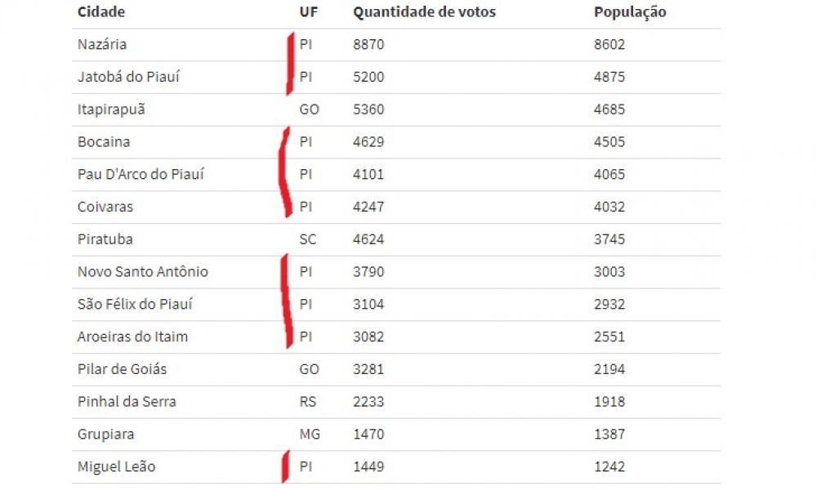Select vote count 1449 for Miguel Leão
This screenshot has height=504, width=817.
pos(368,467)
